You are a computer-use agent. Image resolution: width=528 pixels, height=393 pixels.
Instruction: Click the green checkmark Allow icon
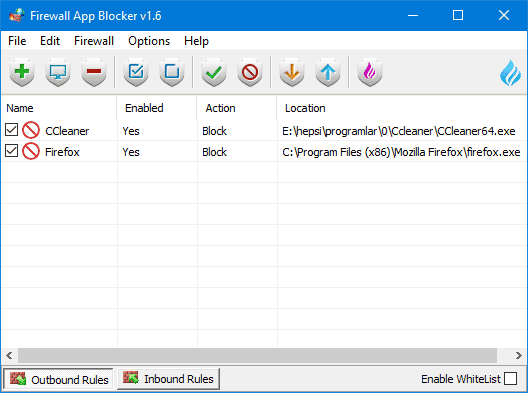click(214, 72)
